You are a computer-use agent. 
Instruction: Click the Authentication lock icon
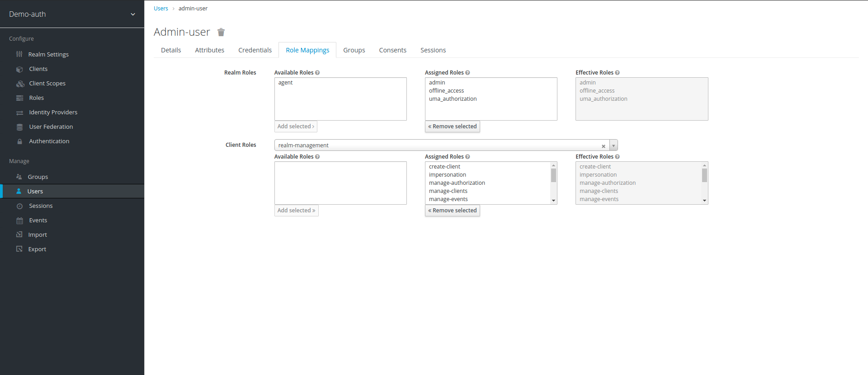point(19,141)
